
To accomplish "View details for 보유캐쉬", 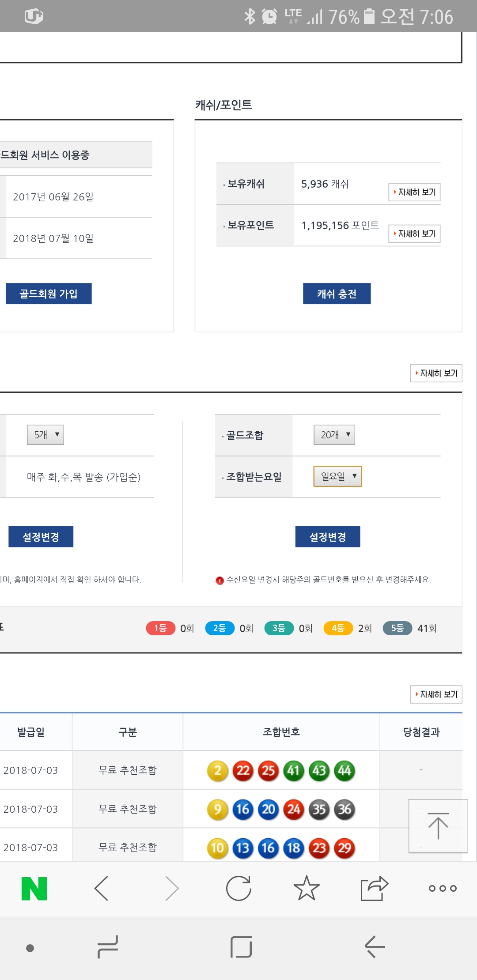I will 414,192.
